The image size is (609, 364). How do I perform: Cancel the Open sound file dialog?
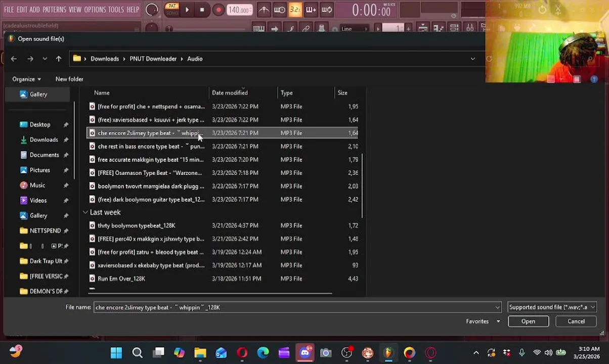(x=576, y=322)
